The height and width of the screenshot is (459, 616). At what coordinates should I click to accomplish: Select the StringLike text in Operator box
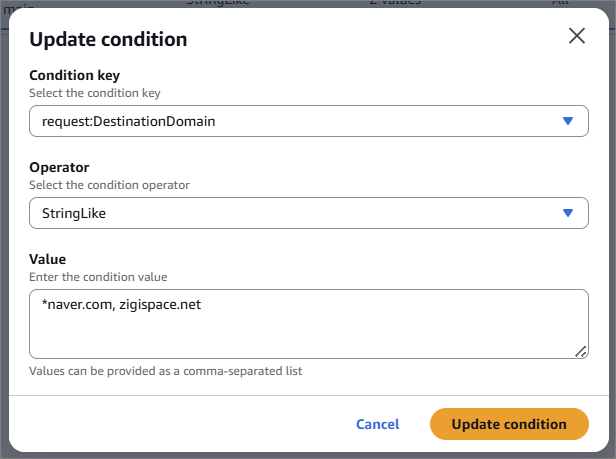click(x=74, y=212)
